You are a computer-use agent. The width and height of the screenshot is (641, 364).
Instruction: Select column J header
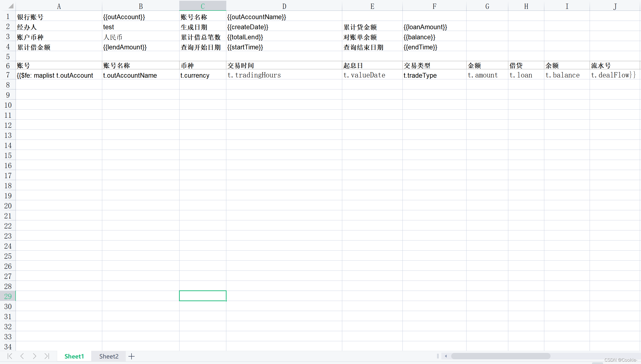(615, 6)
